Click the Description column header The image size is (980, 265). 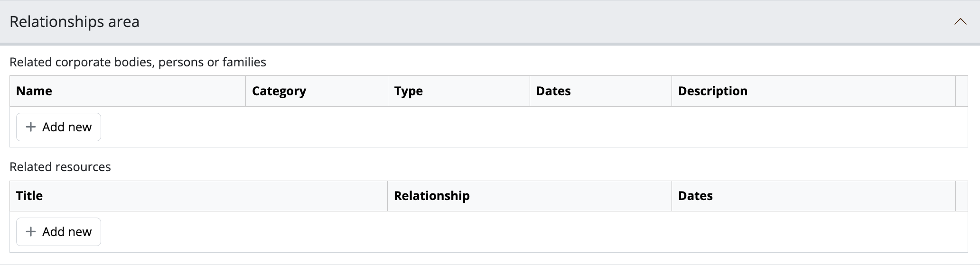[x=712, y=91]
